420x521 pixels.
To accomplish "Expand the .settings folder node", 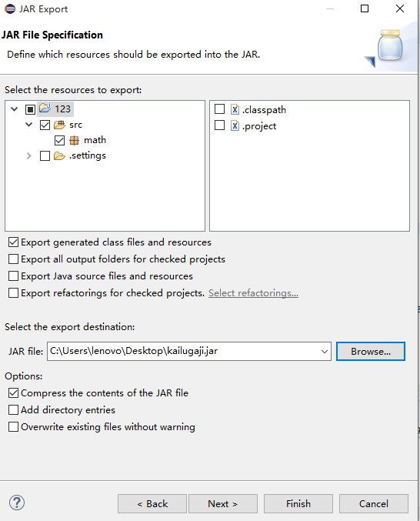I will tap(29, 155).
